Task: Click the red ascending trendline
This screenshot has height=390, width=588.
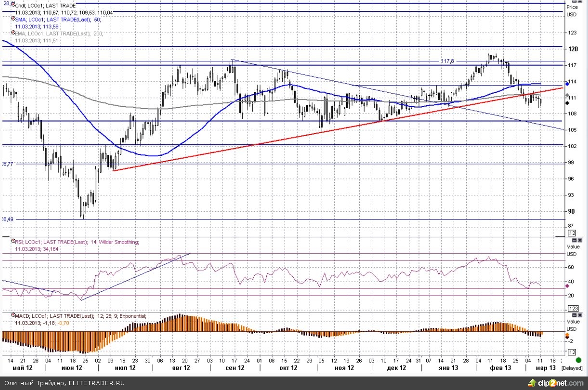Action: click(289, 137)
